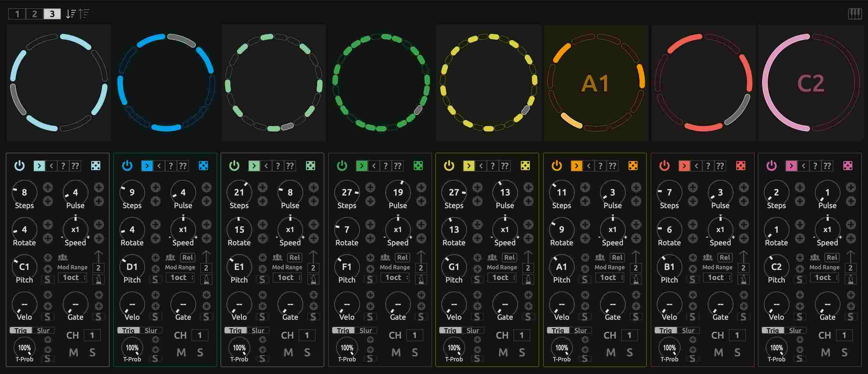Viewport: 868px width, 374px height.
Task: Click the descending sort icon in the top toolbar
Action: (x=71, y=14)
